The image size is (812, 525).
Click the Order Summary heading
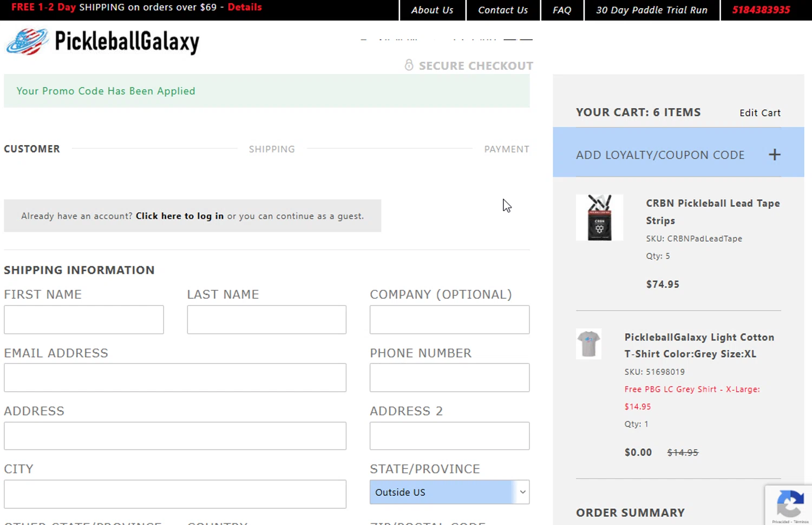tap(630, 513)
